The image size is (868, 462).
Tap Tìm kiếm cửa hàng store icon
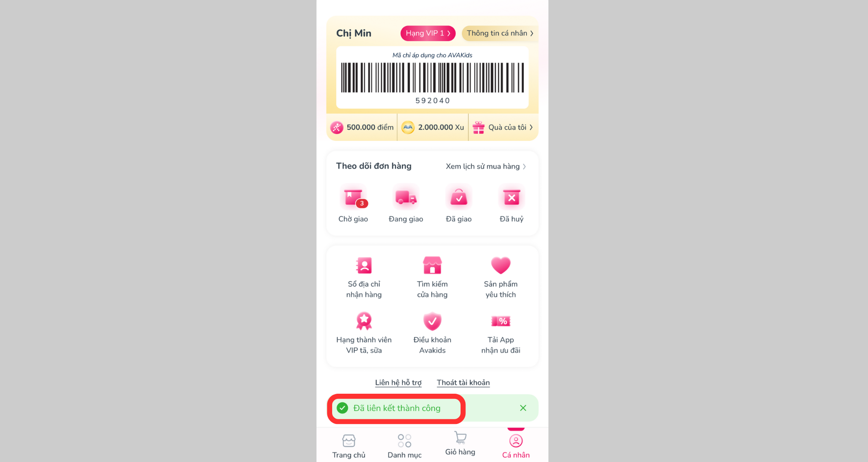tap(432, 266)
